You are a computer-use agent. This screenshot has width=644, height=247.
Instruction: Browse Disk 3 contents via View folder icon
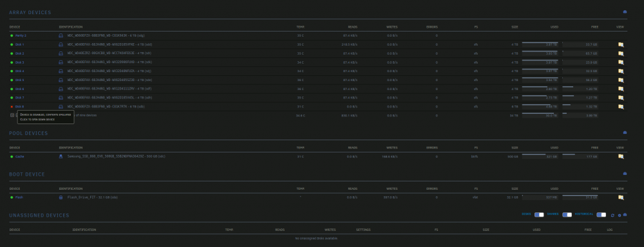click(x=621, y=62)
